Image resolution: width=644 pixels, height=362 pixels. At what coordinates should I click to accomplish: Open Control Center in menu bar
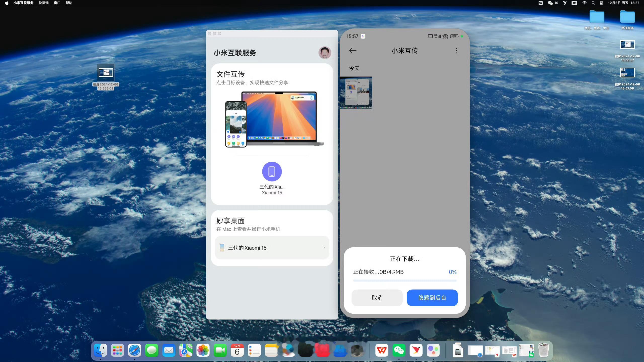pyautogui.click(x=601, y=3)
